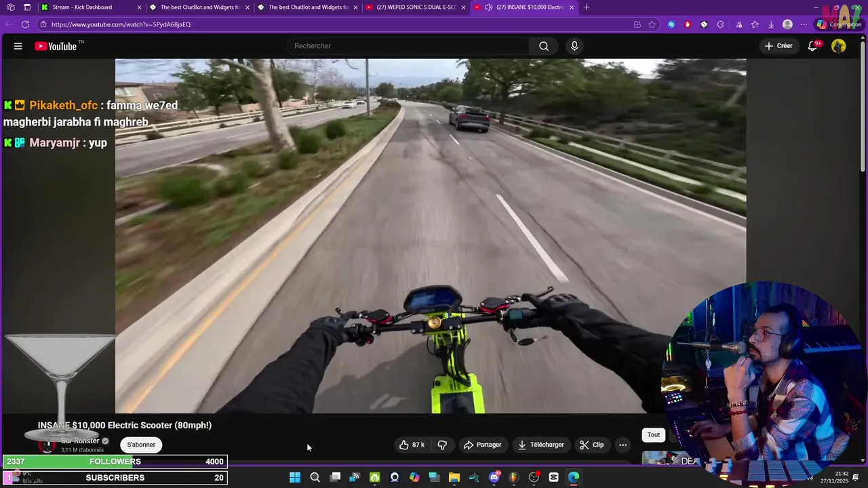Go back in browser history

pyautogui.click(x=9, y=24)
